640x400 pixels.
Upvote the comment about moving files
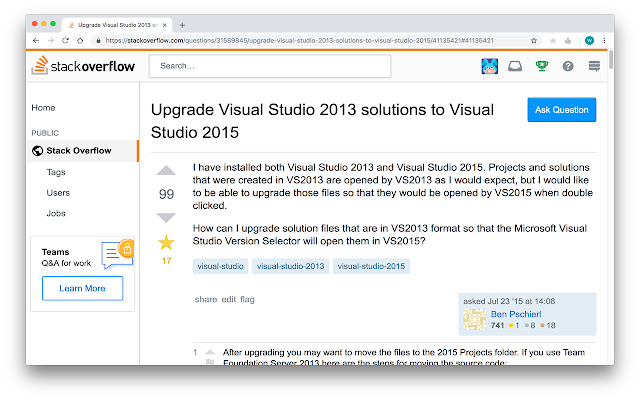coord(210,351)
